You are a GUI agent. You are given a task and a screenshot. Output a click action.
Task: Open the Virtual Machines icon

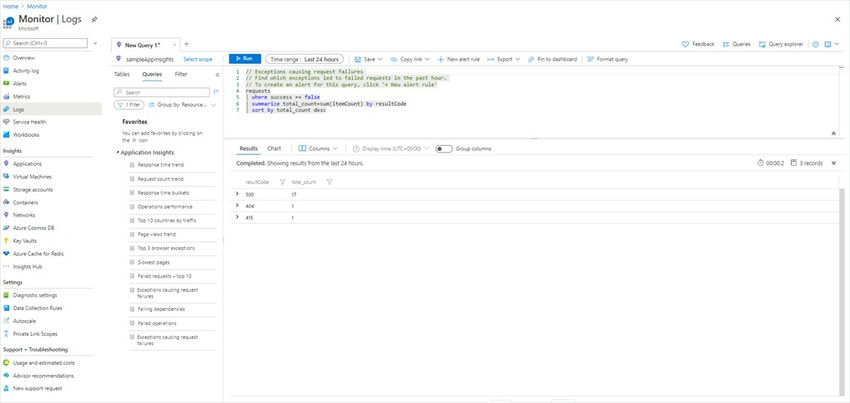point(7,177)
